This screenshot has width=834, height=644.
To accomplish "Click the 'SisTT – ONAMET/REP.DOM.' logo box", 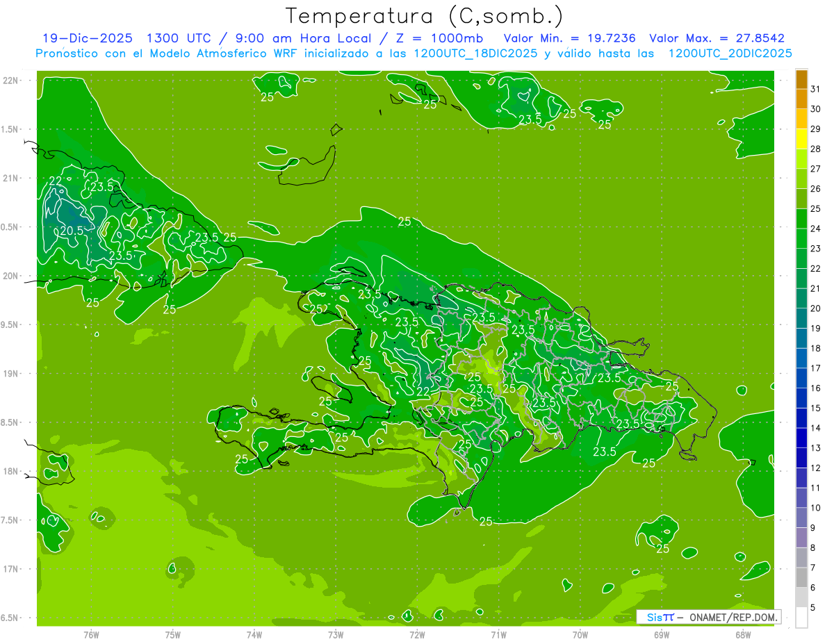I will click(x=708, y=616).
